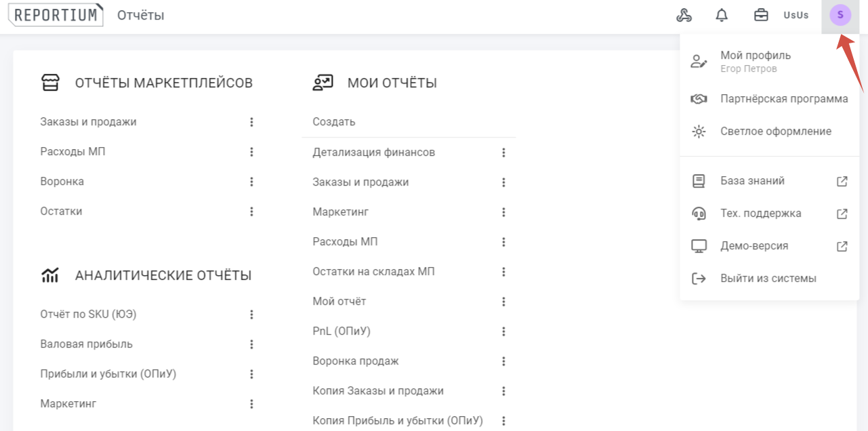
Task: Open the notifications bell
Action: (722, 15)
